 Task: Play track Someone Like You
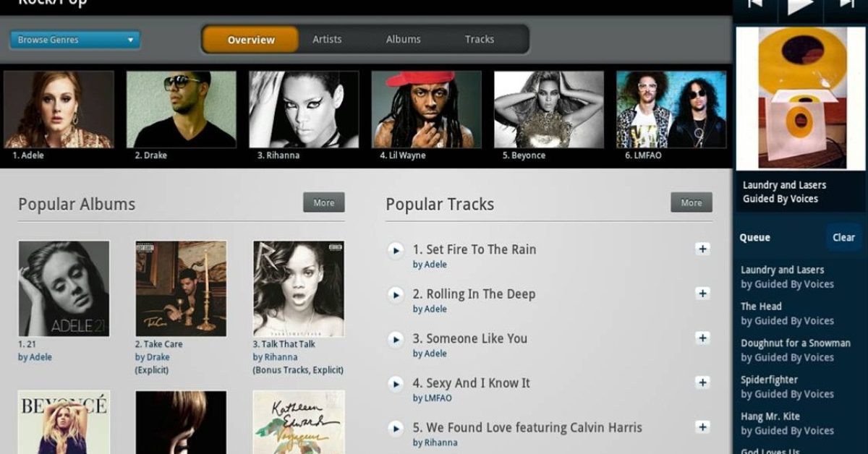tap(395, 339)
